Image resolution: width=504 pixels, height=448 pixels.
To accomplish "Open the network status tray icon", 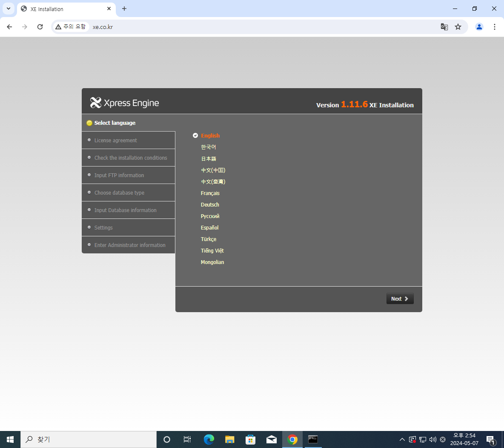I will click(x=423, y=439).
